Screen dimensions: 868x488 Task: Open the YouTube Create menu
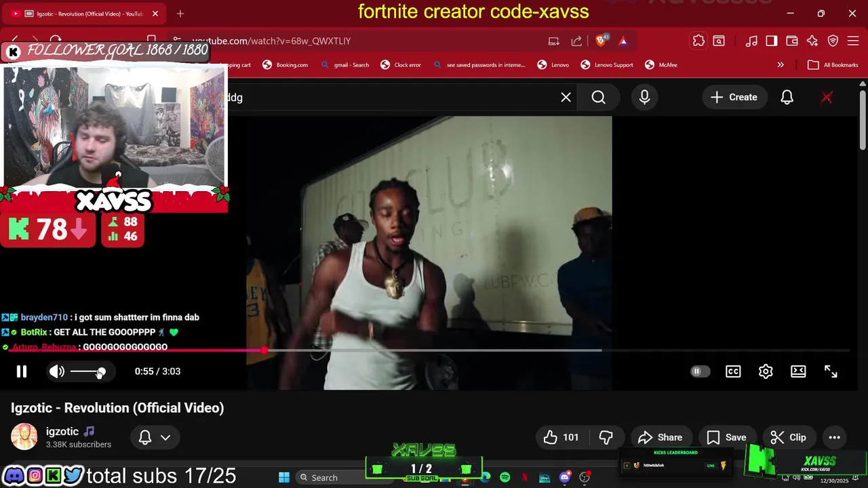(x=734, y=97)
